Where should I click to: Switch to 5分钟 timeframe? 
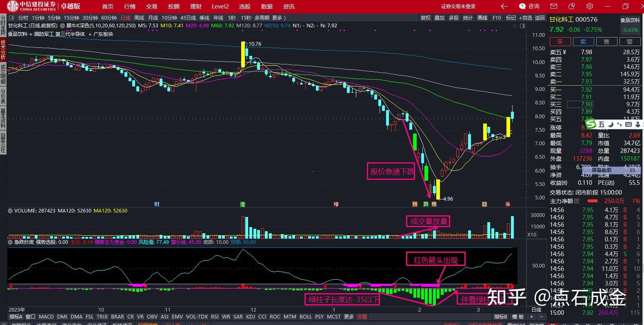pyautogui.click(x=54, y=18)
